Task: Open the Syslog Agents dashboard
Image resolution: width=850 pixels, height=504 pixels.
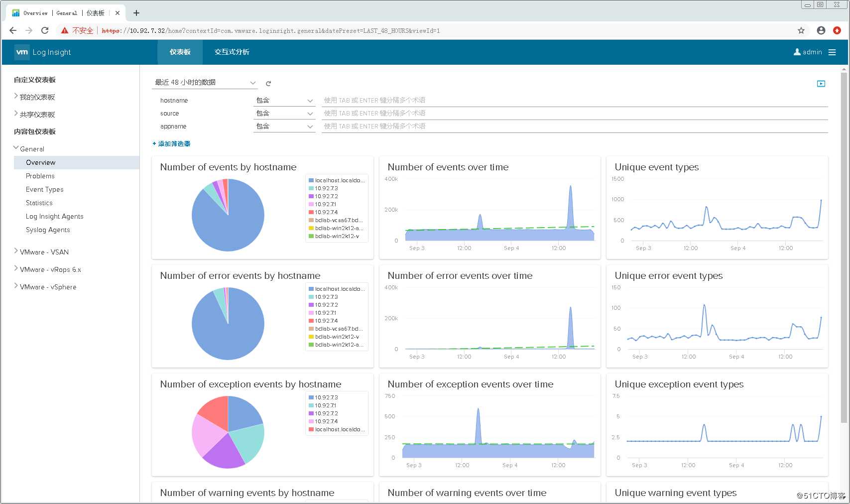Action: point(48,230)
